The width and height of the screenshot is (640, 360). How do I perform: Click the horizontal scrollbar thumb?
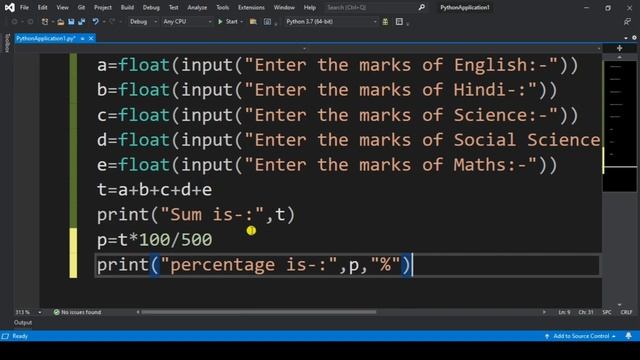tap(258, 312)
